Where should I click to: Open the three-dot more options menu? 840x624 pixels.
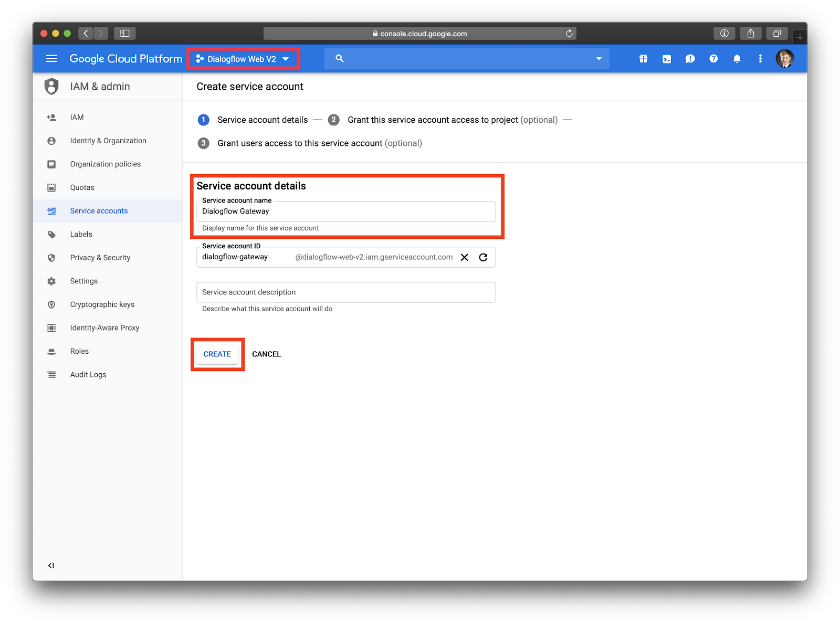(760, 59)
